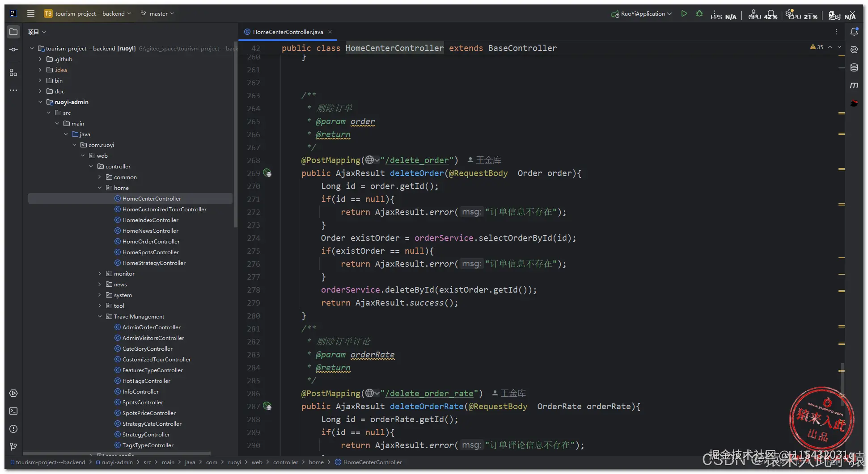Select HomeCustomizedTourController in project tree
Viewport: 868px width, 474px height.
tap(165, 209)
